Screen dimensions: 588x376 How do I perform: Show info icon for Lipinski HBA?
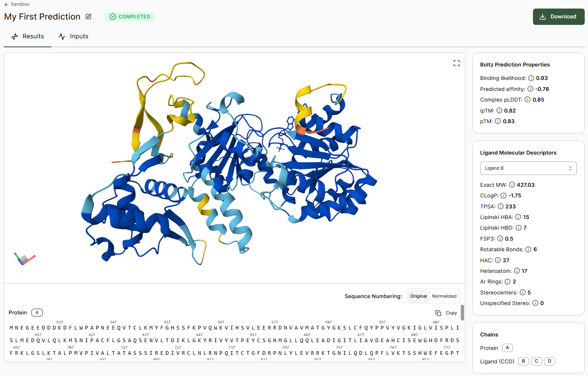518,217
